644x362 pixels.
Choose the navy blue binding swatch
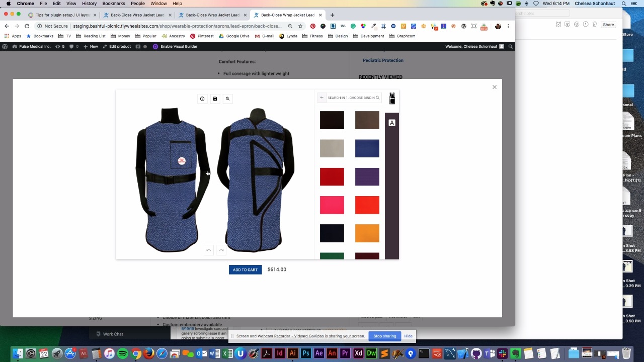[367, 148]
